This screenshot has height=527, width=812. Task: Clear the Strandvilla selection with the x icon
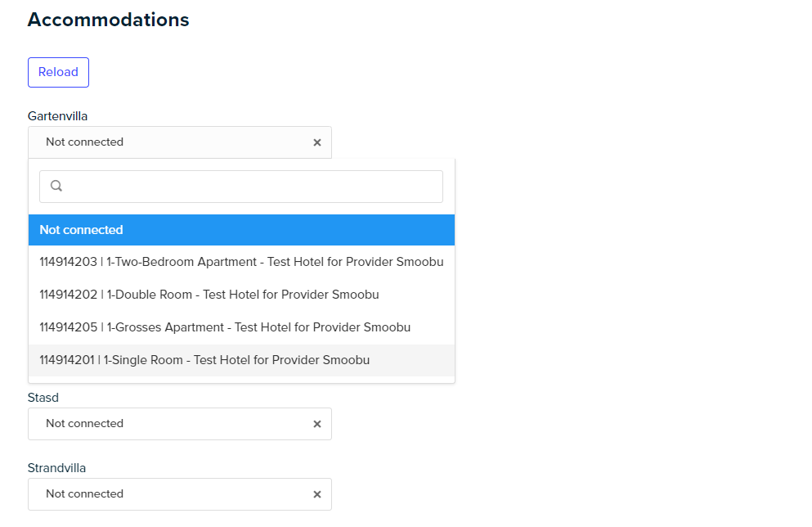(317, 494)
